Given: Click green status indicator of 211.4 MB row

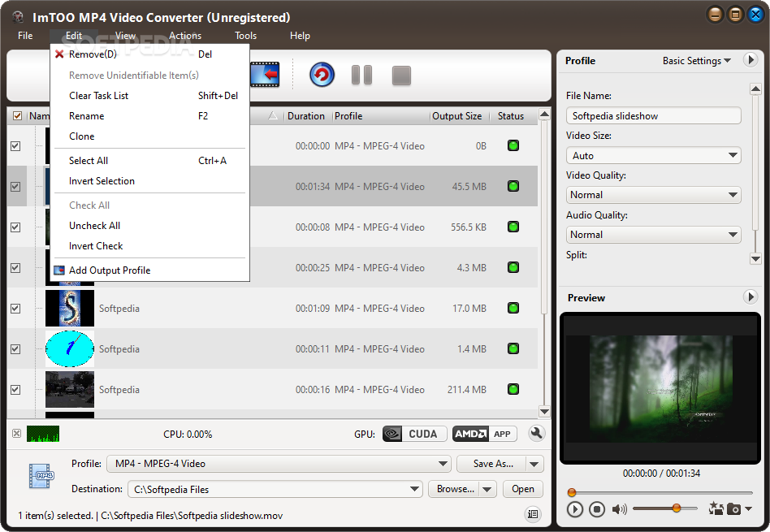Looking at the screenshot, I should [x=513, y=389].
